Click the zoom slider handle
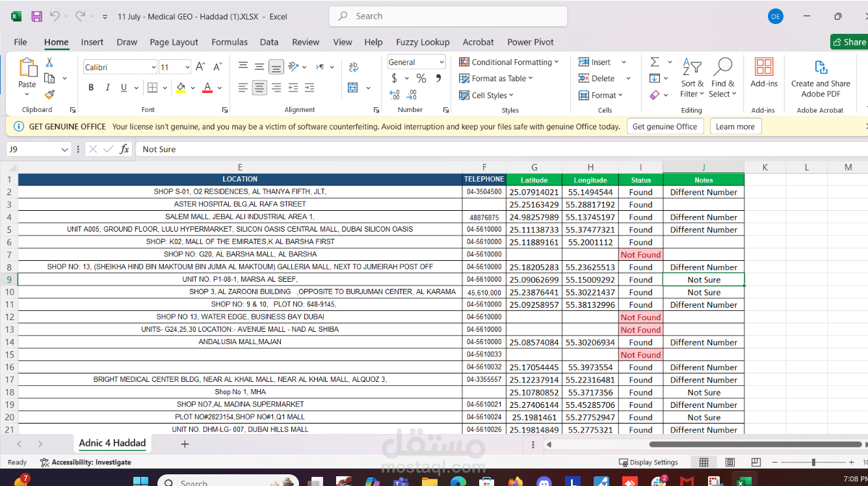This screenshot has width=868, height=486. coord(813,463)
